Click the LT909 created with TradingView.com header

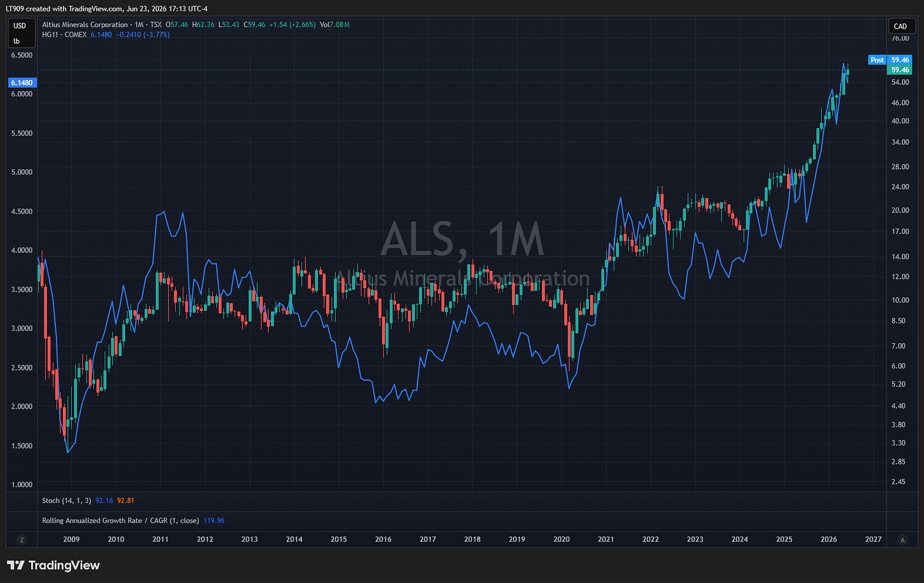pos(107,9)
